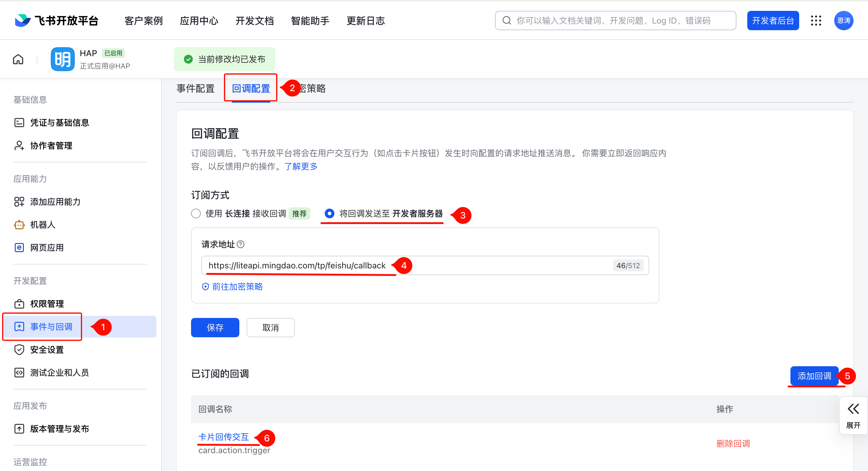Click the search magnifier icon
This screenshot has width=868, height=471.
pyautogui.click(x=506, y=21)
